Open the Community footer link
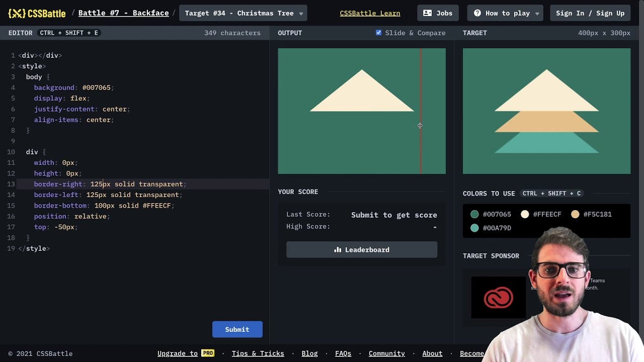This screenshot has width=644, height=362. tap(386, 353)
